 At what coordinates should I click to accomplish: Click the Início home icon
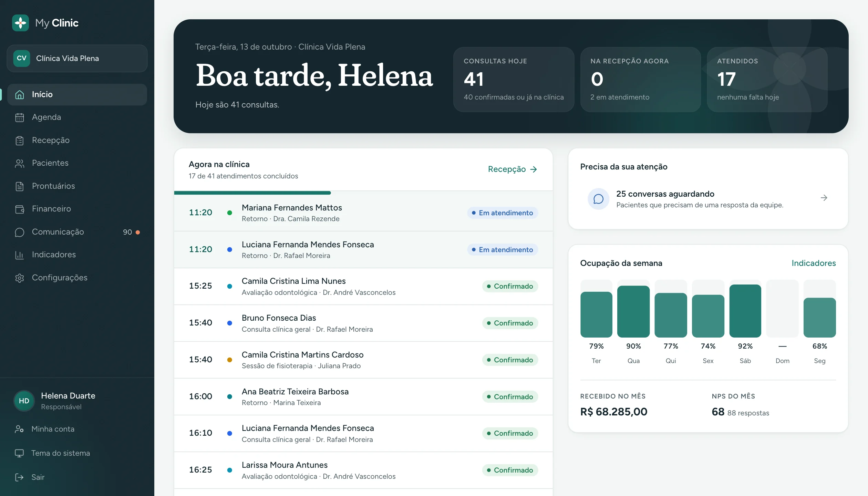pos(20,94)
